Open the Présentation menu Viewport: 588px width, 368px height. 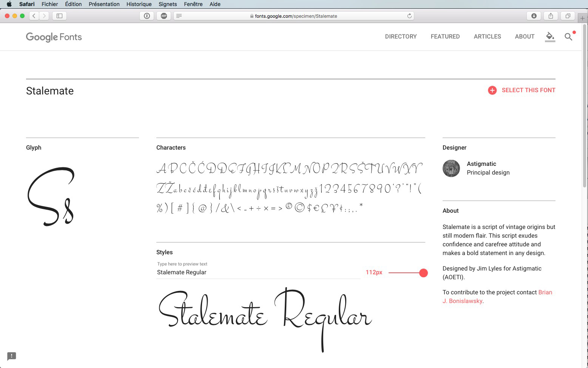pos(104,4)
